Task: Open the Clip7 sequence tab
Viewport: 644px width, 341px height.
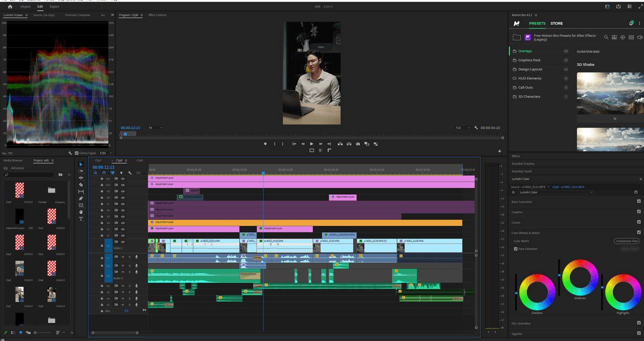Action: [98, 160]
